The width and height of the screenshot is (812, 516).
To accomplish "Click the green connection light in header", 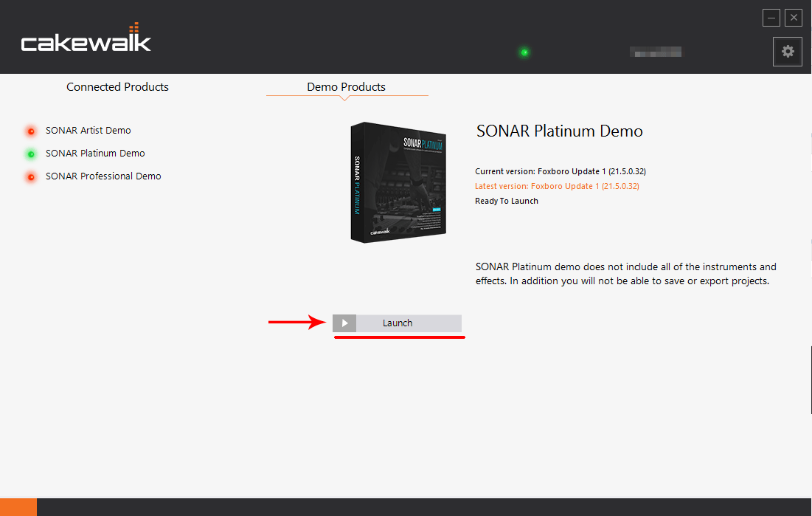I will [x=524, y=52].
